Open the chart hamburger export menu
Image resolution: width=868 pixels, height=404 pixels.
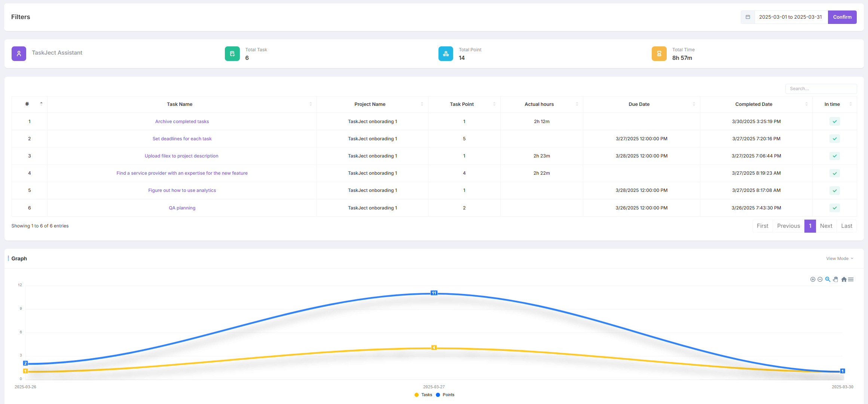851,279
